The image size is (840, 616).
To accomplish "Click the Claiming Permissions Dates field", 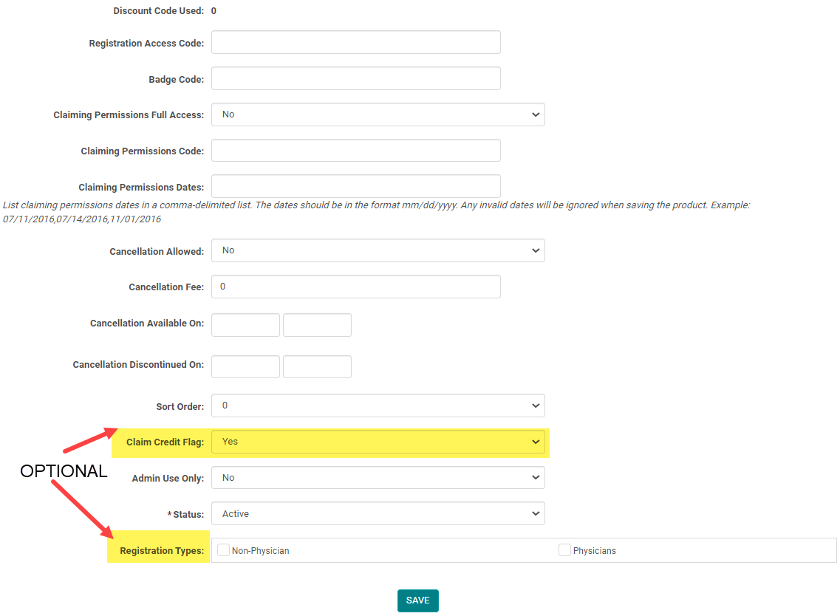I will pyautogui.click(x=355, y=186).
